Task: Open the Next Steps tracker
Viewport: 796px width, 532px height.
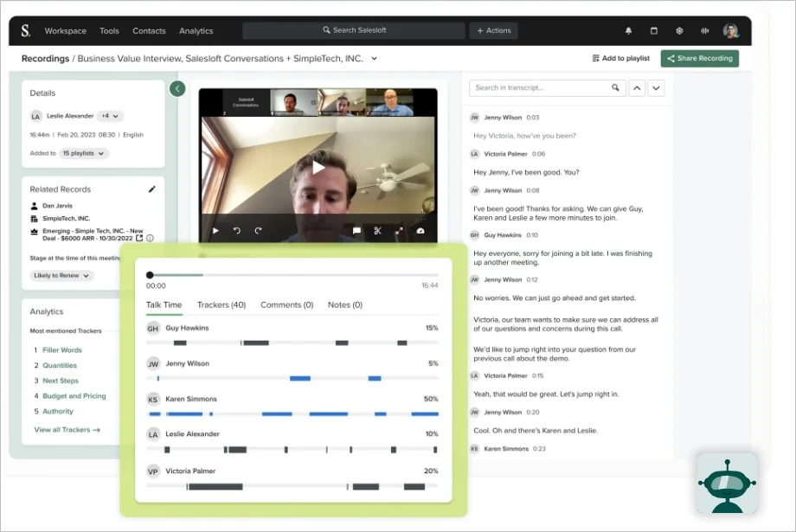Action: (61, 381)
